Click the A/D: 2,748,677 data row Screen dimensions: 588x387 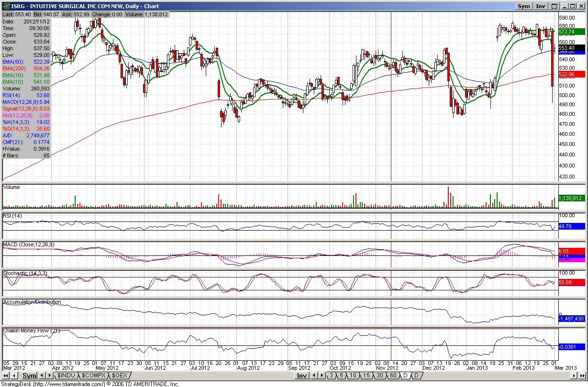pyautogui.click(x=26, y=135)
